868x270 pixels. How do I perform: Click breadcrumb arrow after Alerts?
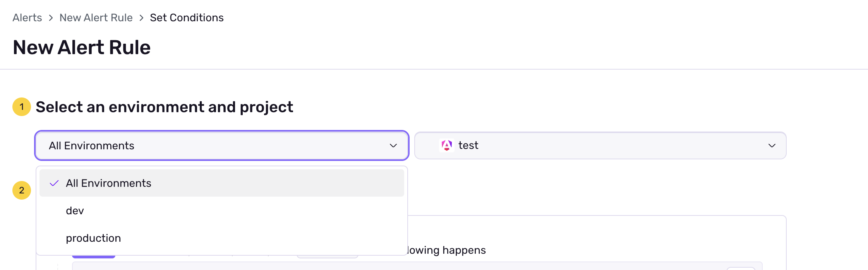[x=51, y=18]
